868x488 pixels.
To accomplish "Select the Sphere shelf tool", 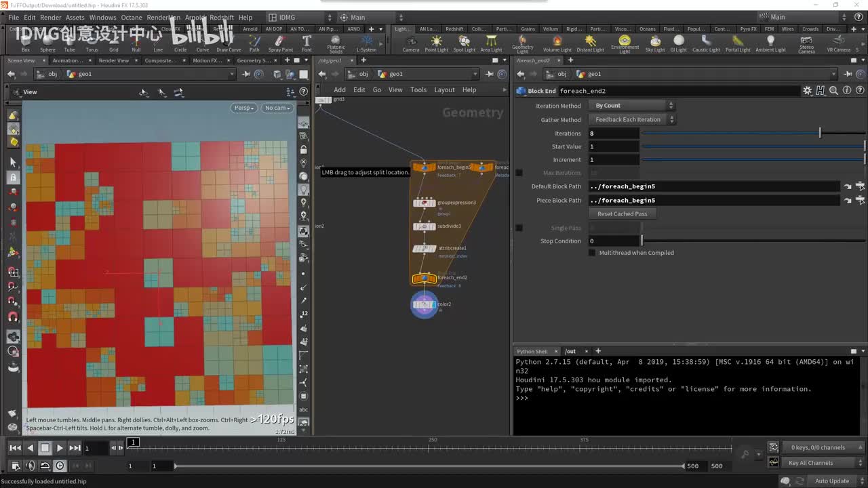I will coord(47,42).
